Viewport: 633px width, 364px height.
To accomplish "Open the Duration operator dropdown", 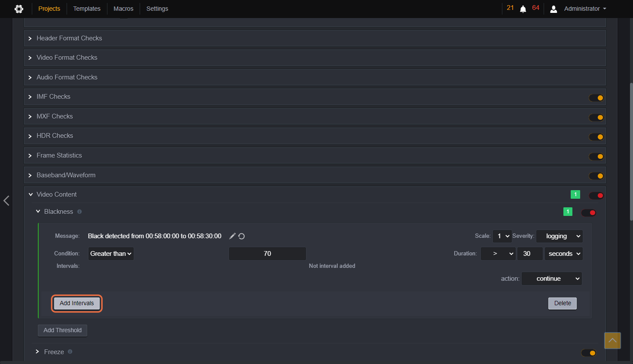I will pyautogui.click(x=498, y=254).
